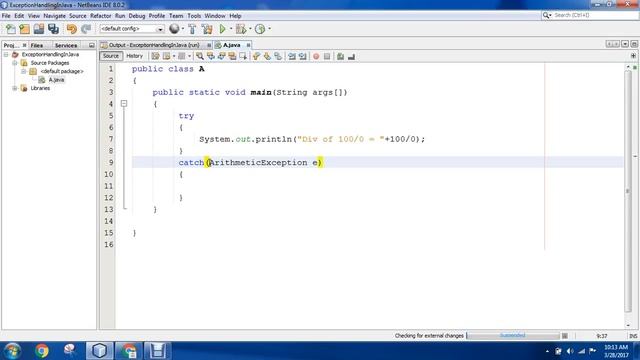Click the Undo toolbar icon
Screen dimensions: 640x360
[x=71, y=29]
